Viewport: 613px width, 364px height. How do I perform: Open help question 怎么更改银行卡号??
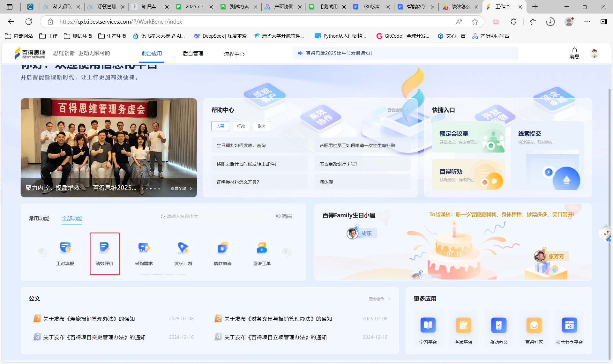tap(362, 164)
